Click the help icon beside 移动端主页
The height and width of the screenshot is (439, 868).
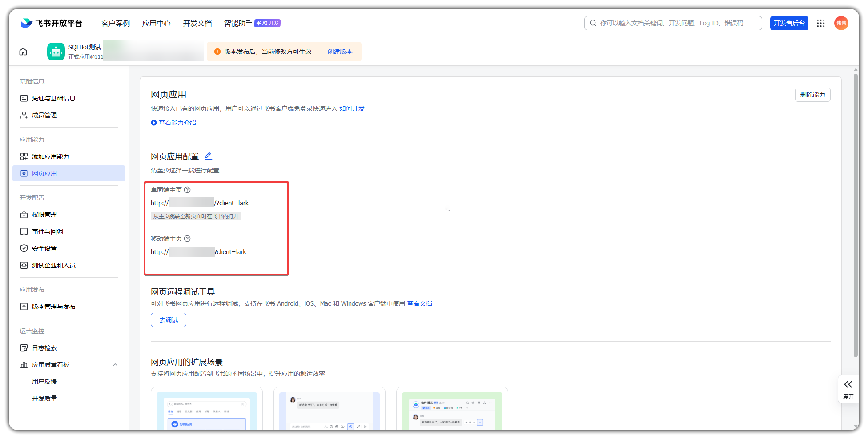[x=187, y=239]
